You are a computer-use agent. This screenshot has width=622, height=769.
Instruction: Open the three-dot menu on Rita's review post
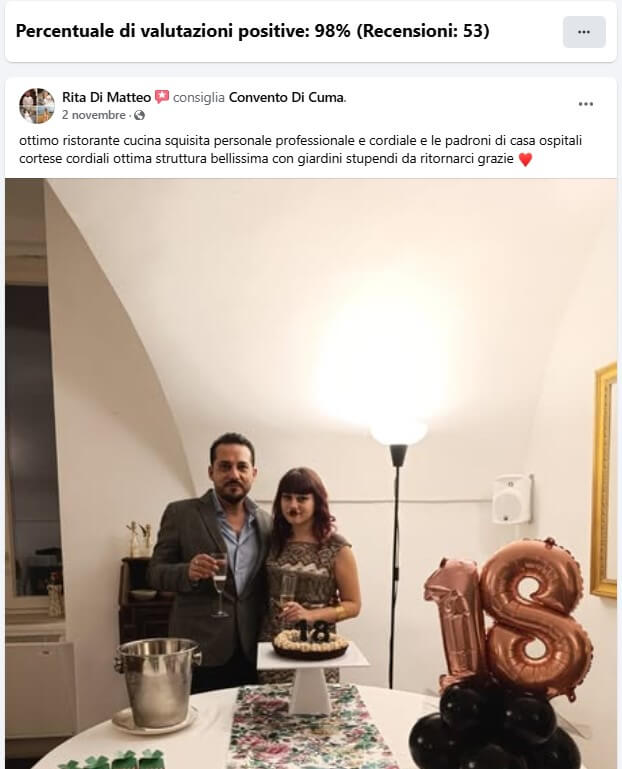click(x=586, y=104)
